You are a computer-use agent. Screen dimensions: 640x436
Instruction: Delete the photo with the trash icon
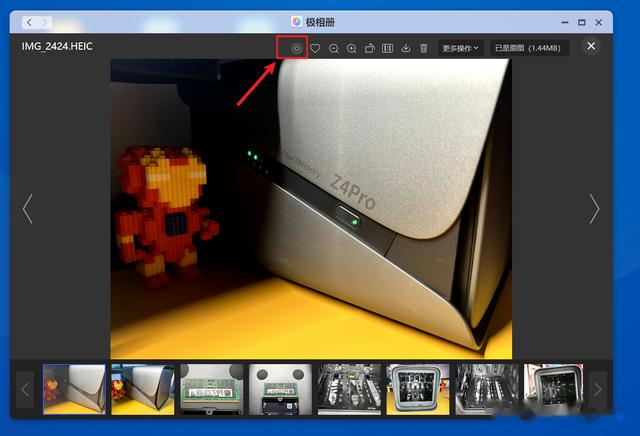(x=424, y=48)
